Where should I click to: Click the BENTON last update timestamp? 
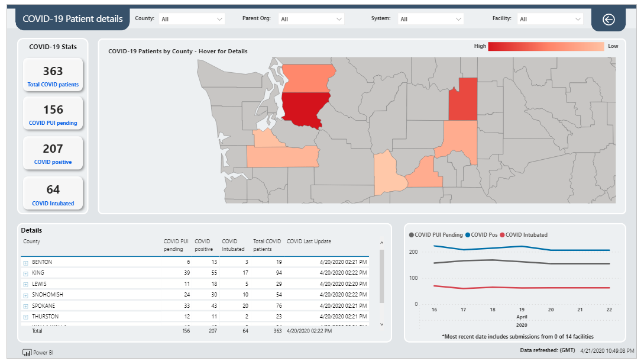click(x=344, y=262)
